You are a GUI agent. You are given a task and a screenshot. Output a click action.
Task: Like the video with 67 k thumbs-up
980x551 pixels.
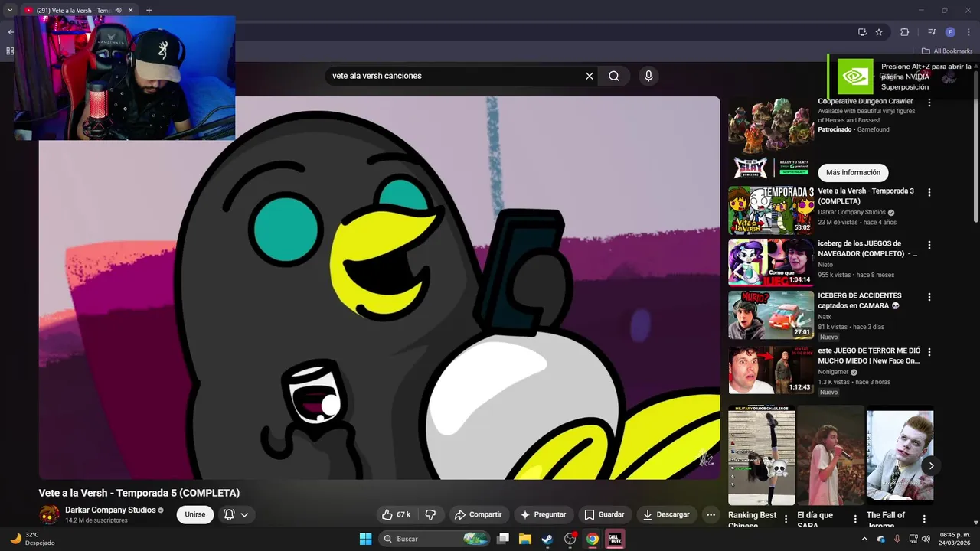tap(397, 514)
